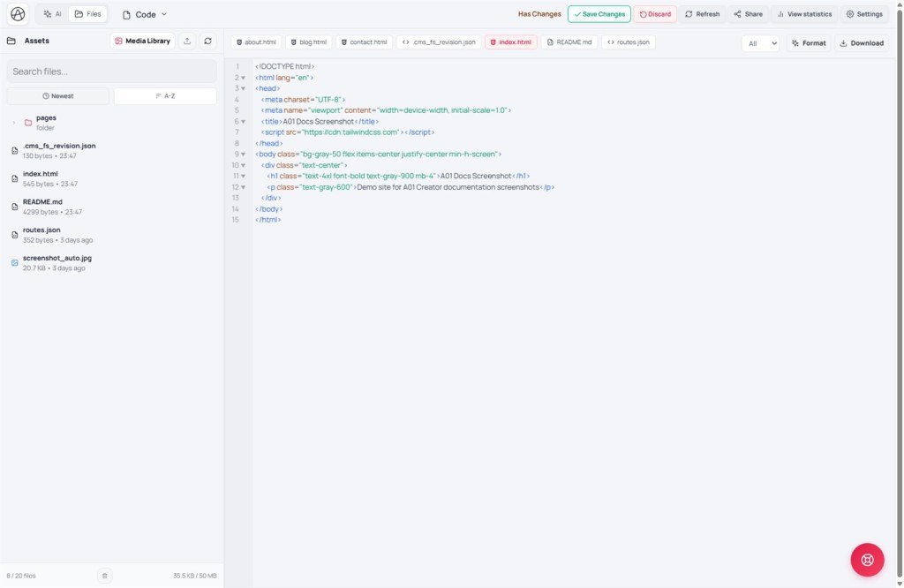Open Settings
The width and height of the screenshot is (904, 588).
pos(864,14)
